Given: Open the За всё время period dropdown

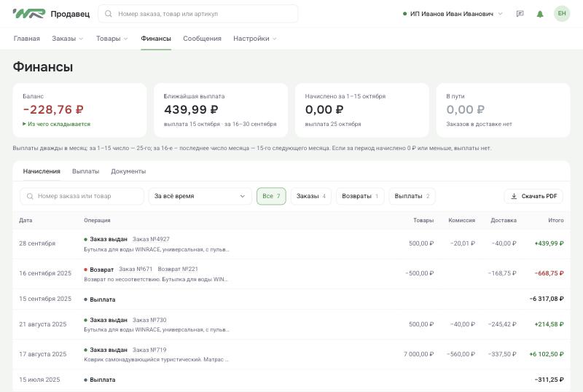Looking at the screenshot, I should [x=200, y=196].
